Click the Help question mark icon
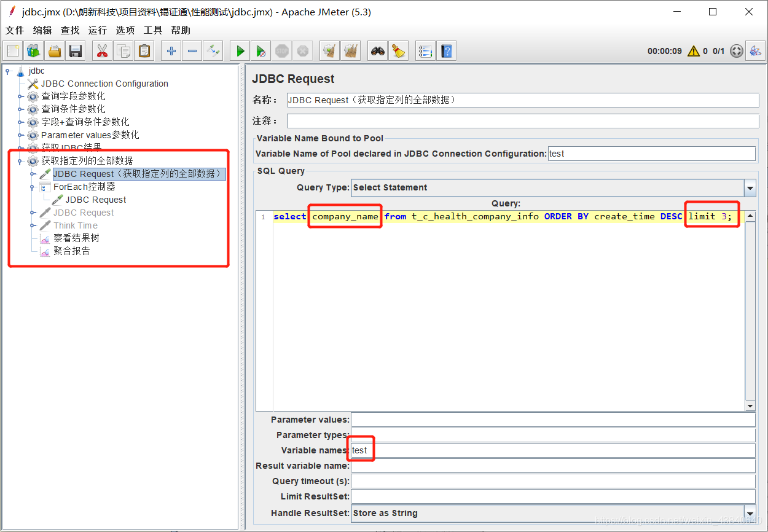 (x=447, y=51)
